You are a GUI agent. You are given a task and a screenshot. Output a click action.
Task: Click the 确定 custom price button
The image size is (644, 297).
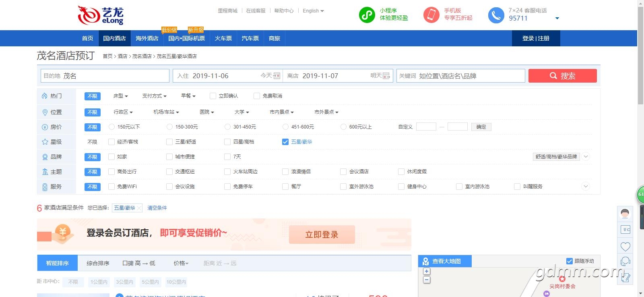click(481, 127)
